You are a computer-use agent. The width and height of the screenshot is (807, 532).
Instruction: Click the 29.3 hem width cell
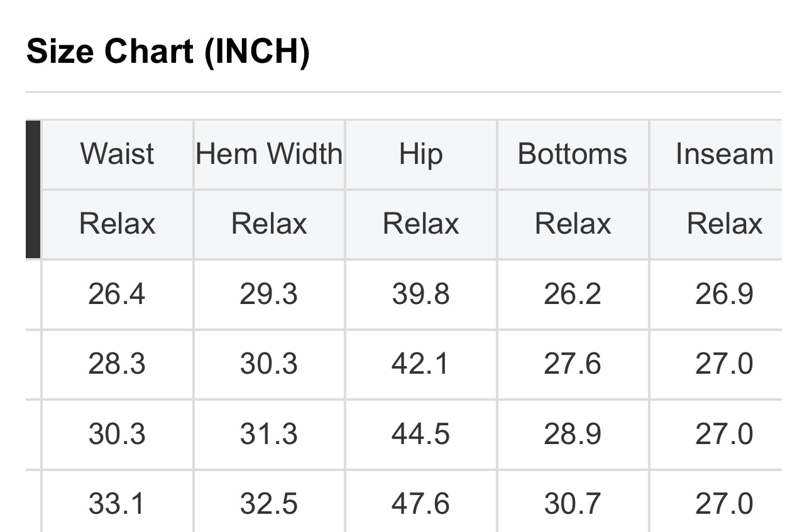pos(269,294)
